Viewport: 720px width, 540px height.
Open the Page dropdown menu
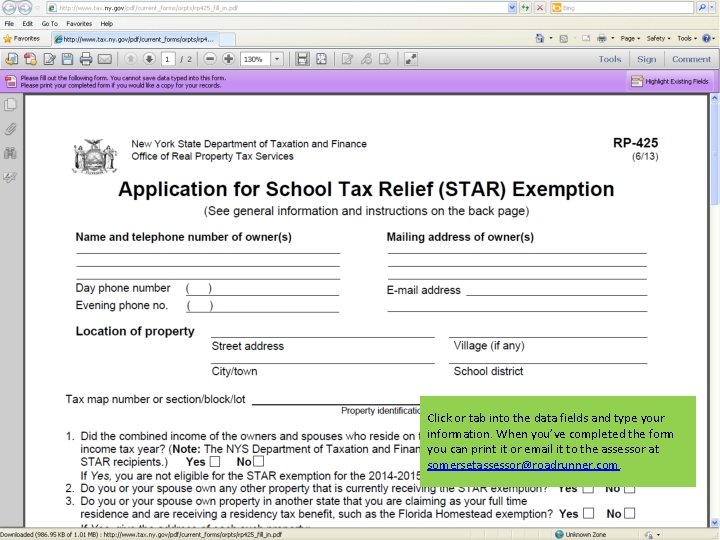(x=630, y=39)
